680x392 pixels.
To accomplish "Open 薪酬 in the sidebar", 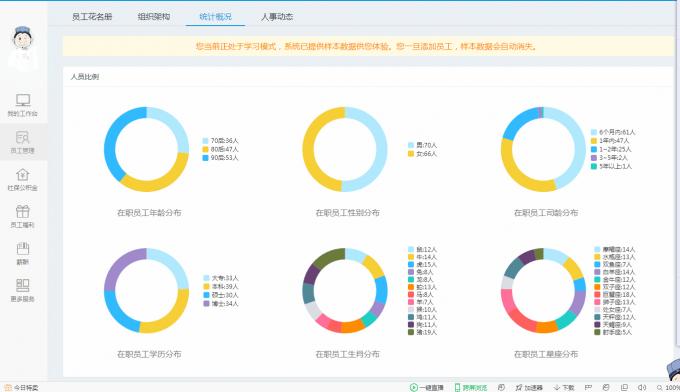I will coord(23,253).
